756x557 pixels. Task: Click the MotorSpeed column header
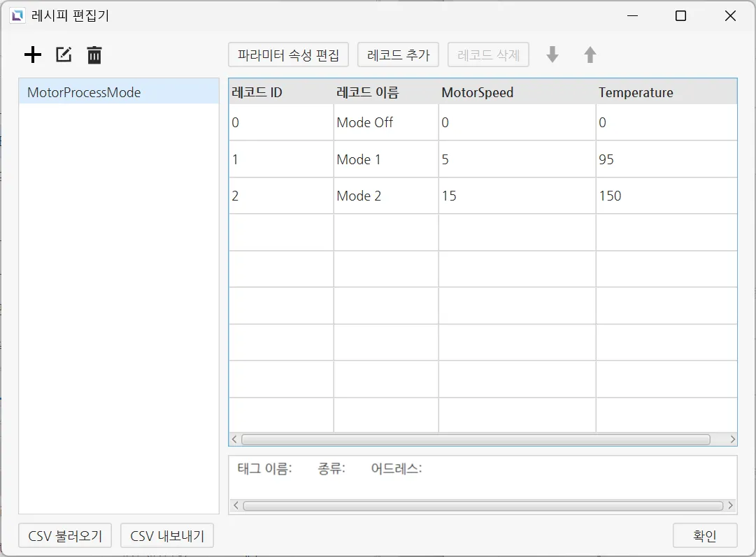(x=516, y=92)
